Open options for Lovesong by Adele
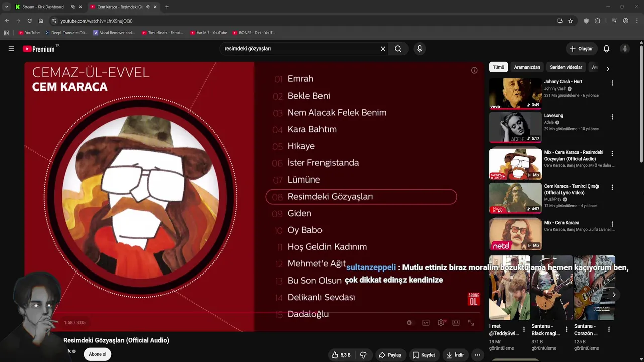This screenshot has height=362, width=644. pyautogui.click(x=612, y=117)
